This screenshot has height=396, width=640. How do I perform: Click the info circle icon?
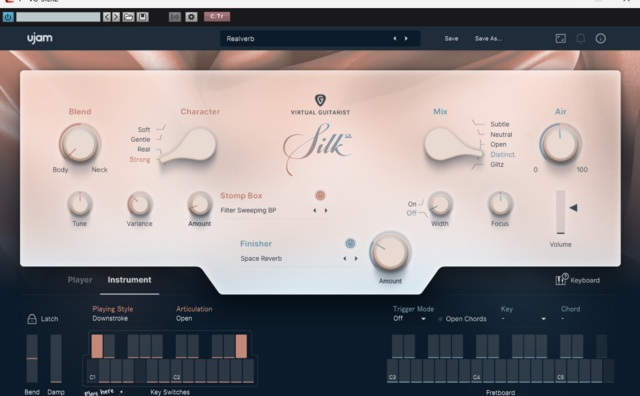[x=600, y=38]
